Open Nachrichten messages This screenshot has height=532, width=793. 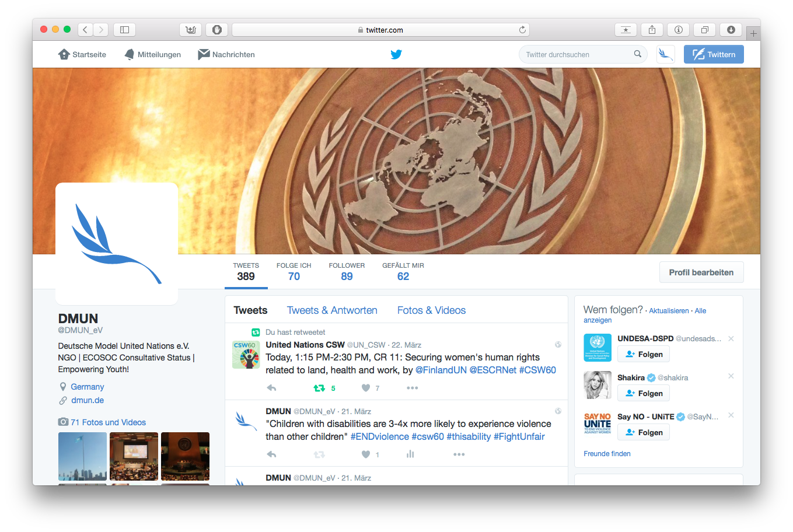click(226, 54)
